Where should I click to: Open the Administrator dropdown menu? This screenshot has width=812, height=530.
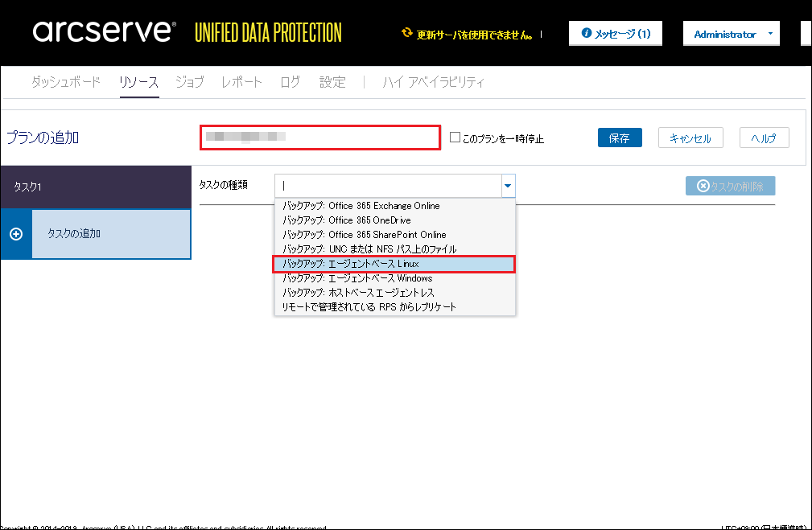click(732, 34)
